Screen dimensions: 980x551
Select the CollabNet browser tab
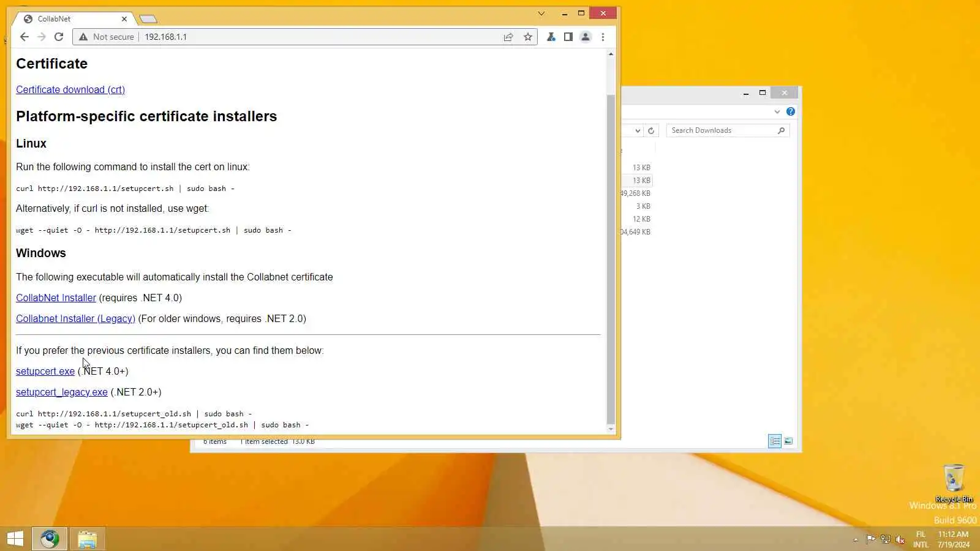point(75,19)
